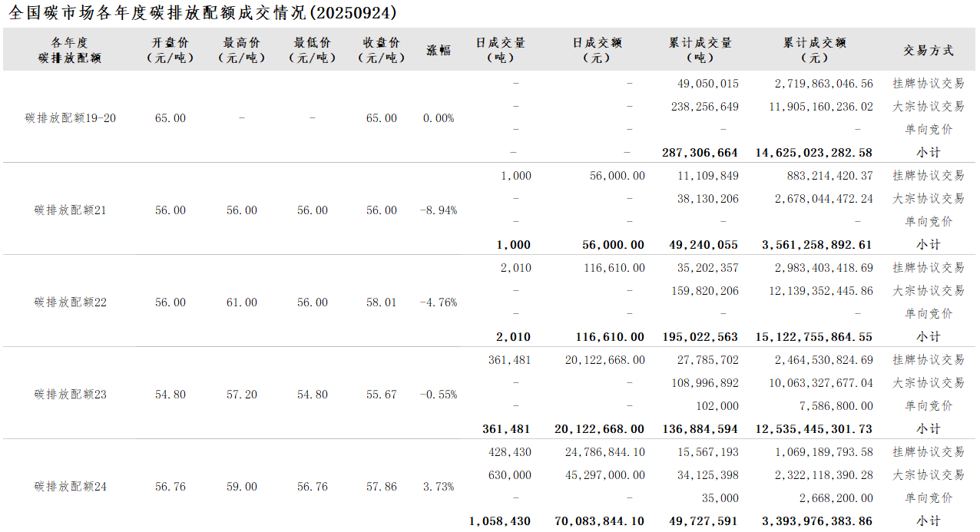This screenshot has width=980, height=532.
Task: Select the 碳排放配额22 row label
Action: point(70,302)
